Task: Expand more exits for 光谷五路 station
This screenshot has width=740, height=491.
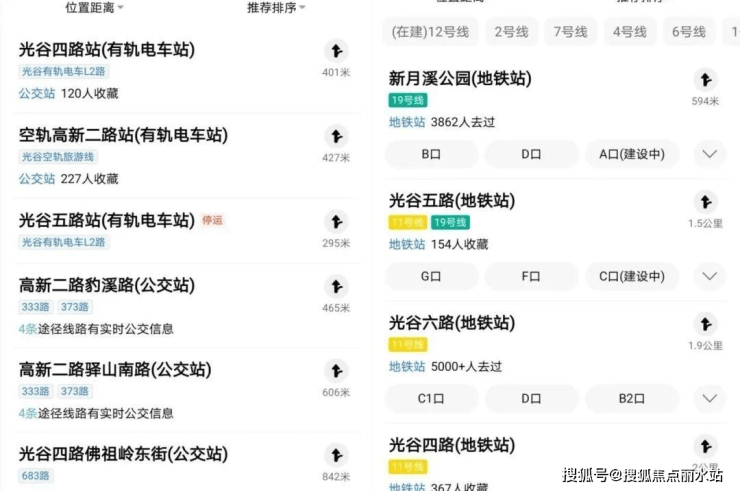Action: 709,276
